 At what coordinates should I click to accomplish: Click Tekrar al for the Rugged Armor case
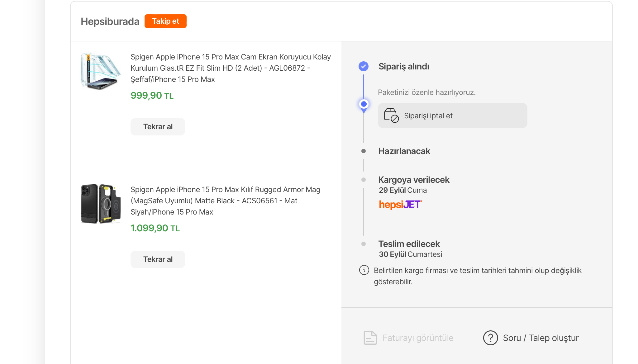coord(158,259)
